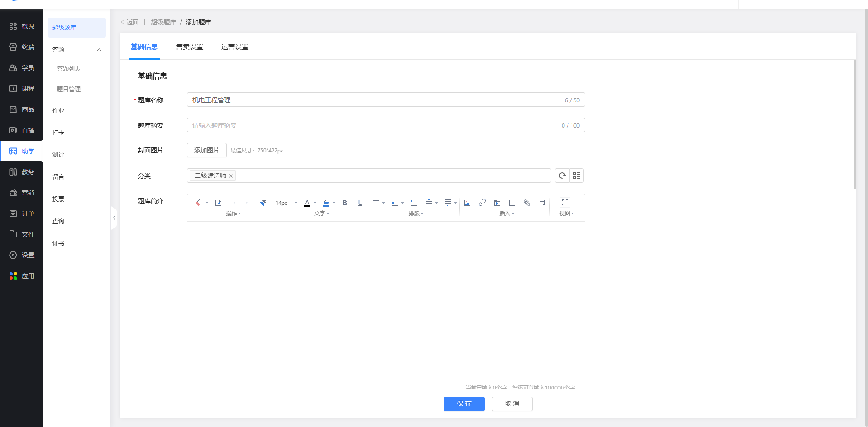Insert audio with the music note icon
The image size is (868, 427).
[x=542, y=203]
